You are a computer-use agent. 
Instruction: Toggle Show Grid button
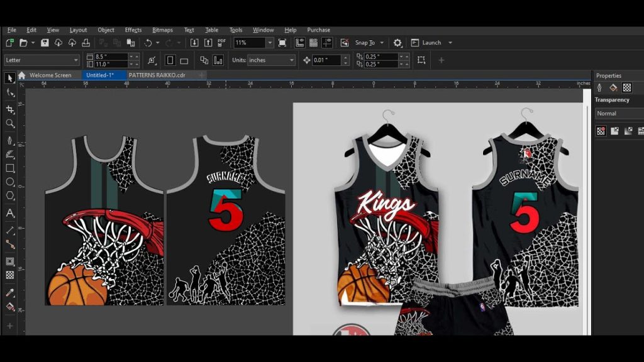[313, 43]
